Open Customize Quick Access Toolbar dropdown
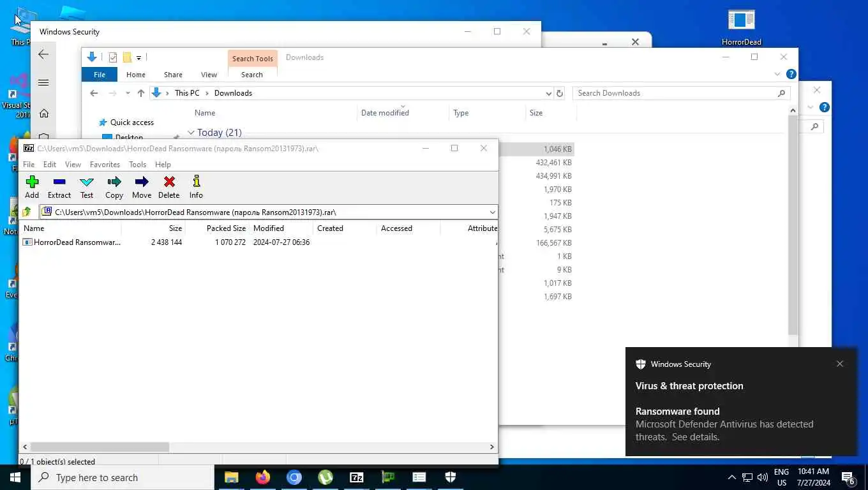The image size is (868, 490). (x=138, y=57)
